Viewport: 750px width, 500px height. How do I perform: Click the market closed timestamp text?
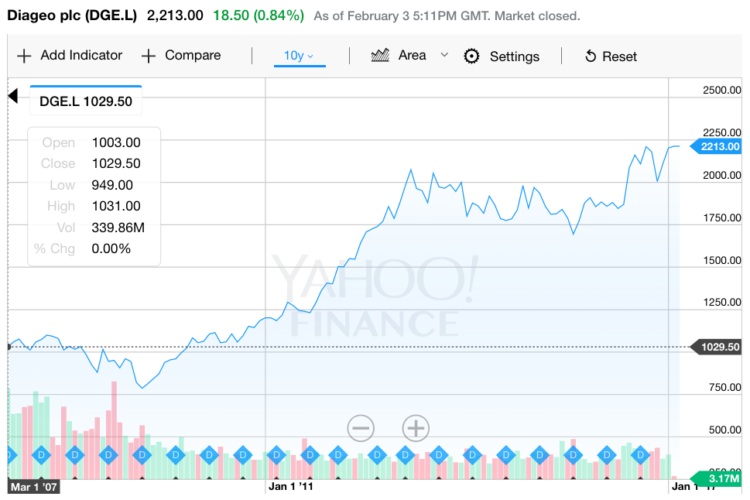(x=447, y=16)
